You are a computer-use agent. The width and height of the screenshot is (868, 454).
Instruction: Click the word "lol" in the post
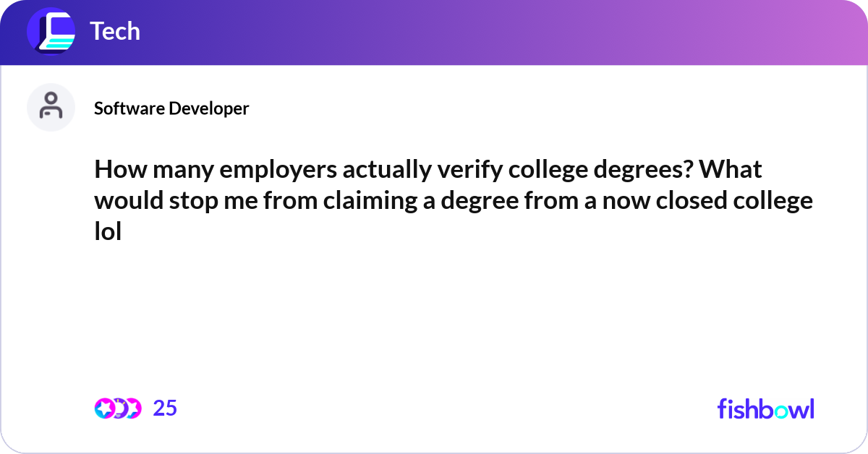tap(107, 231)
